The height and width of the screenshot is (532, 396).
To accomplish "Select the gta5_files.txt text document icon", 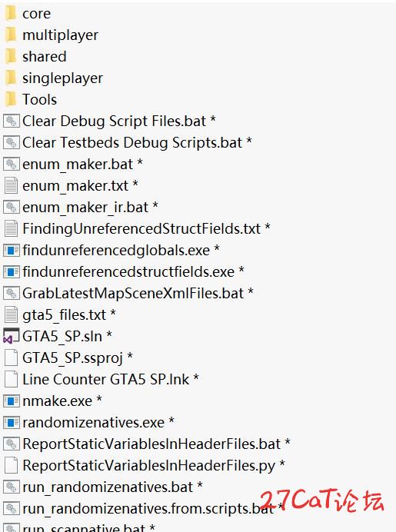I will pyautogui.click(x=11, y=315).
